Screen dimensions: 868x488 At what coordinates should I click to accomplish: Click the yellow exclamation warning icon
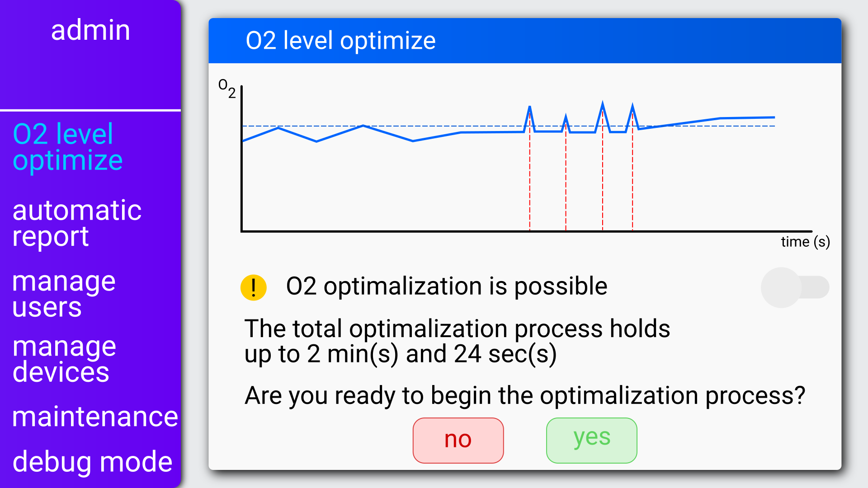(253, 287)
